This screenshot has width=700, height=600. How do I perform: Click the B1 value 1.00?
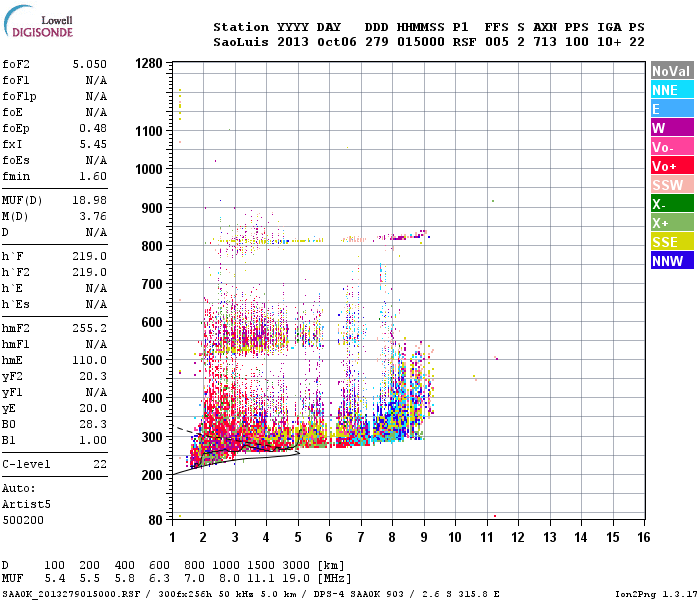(93, 441)
